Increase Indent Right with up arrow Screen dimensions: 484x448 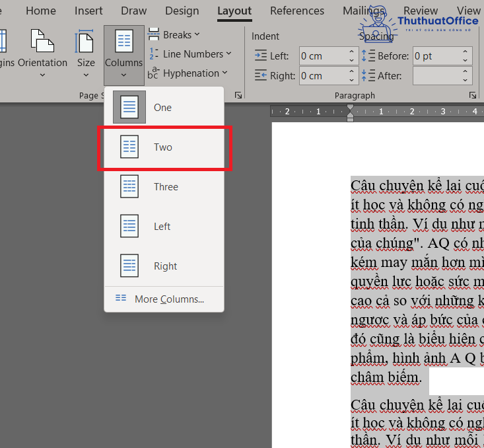351,71
